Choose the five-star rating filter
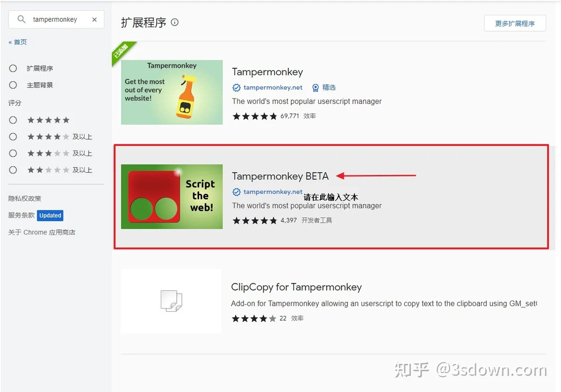The height and width of the screenshot is (392, 561). point(13,120)
